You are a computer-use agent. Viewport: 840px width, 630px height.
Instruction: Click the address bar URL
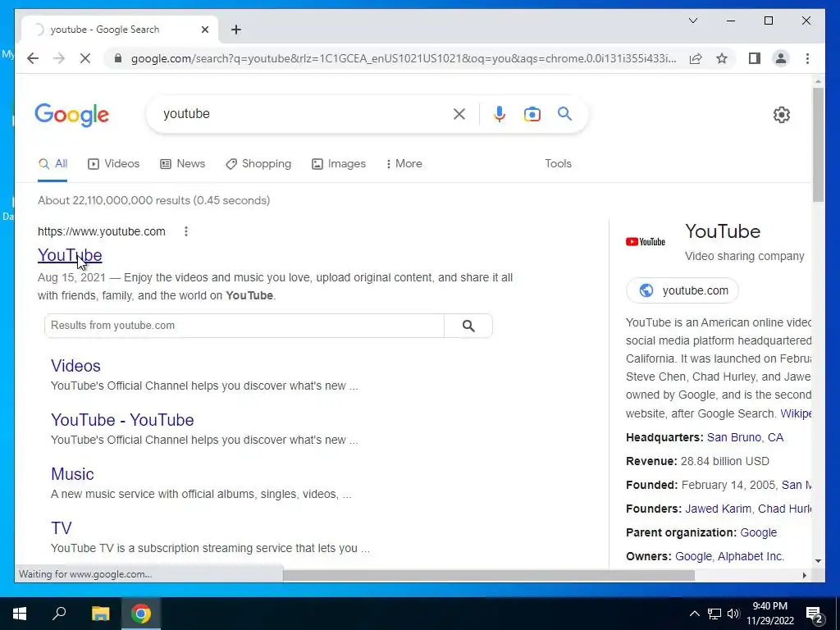[x=403, y=58]
